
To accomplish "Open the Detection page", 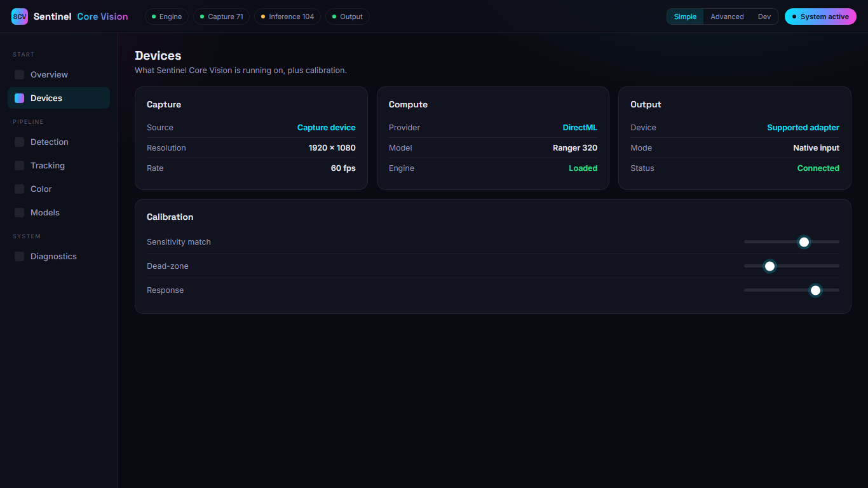I will [58, 142].
